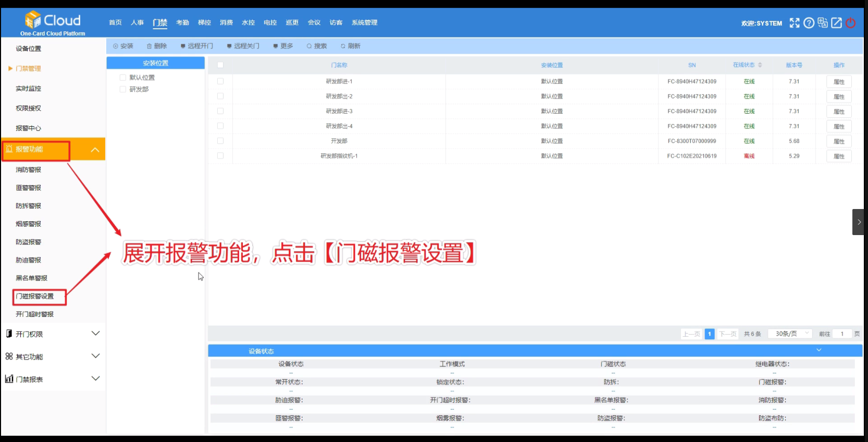Click the 刷新 refresh toolbar item
The width and height of the screenshot is (868, 442).
(351, 46)
